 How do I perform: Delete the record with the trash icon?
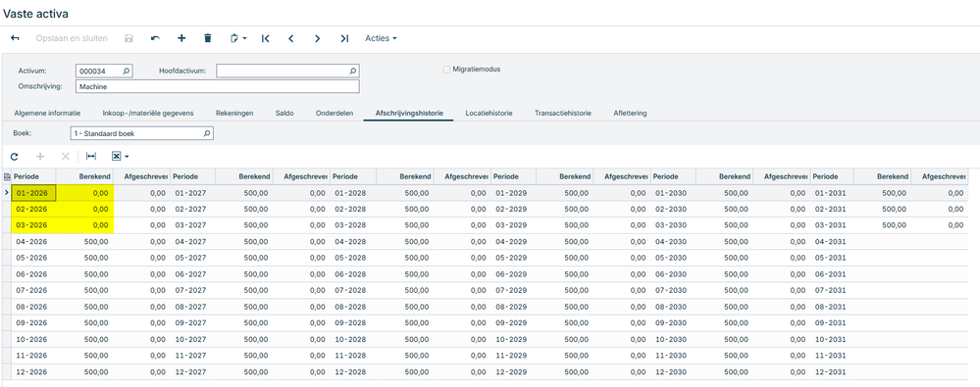click(208, 39)
